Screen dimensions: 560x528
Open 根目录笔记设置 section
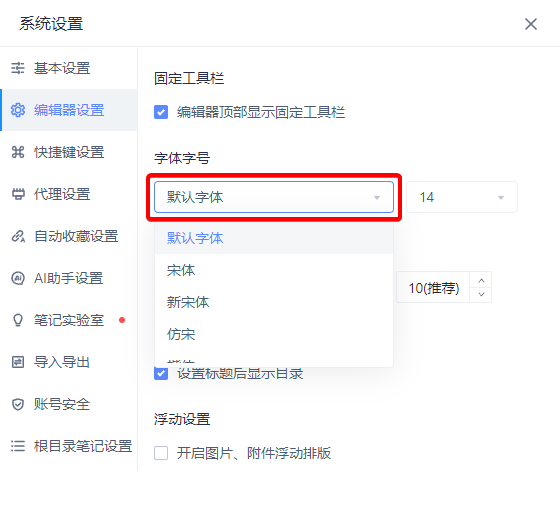[x=69, y=446]
